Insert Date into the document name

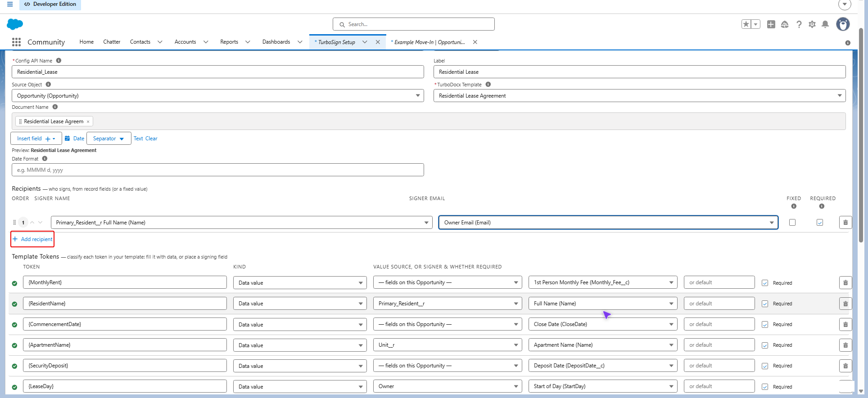74,139
